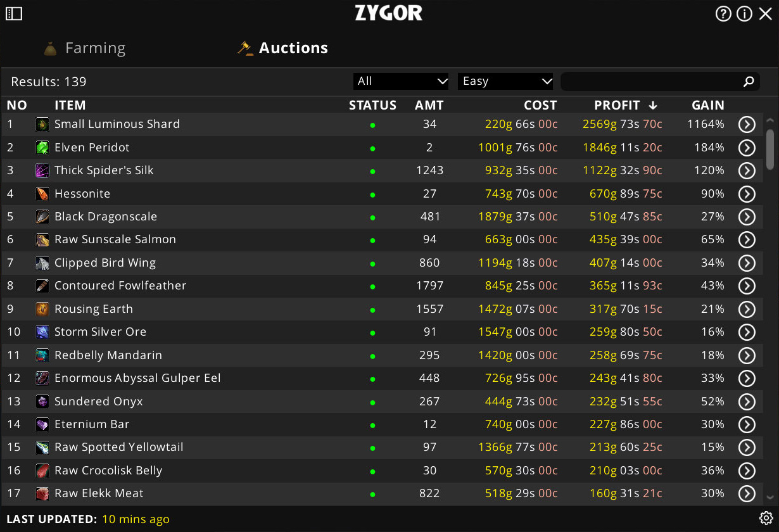
Task: Expand the Easy difficulty dropdown
Action: pyautogui.click(x=505, y=81)
